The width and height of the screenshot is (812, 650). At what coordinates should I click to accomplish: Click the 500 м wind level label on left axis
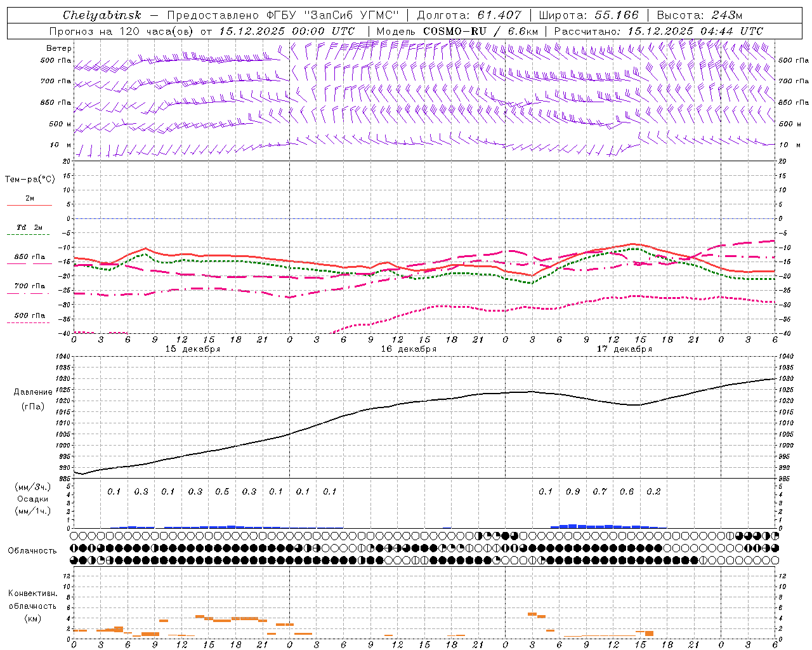pyautogui.click(x=60, y=124)
